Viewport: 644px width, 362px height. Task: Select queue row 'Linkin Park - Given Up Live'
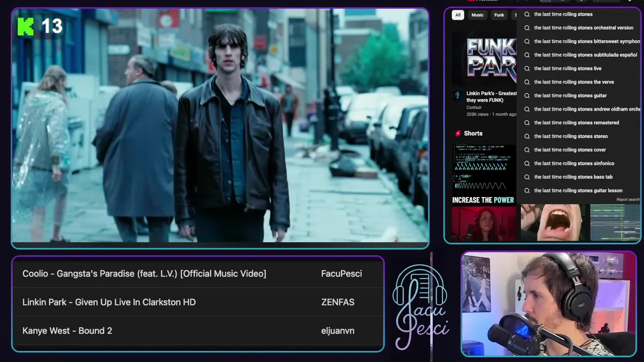198,302
